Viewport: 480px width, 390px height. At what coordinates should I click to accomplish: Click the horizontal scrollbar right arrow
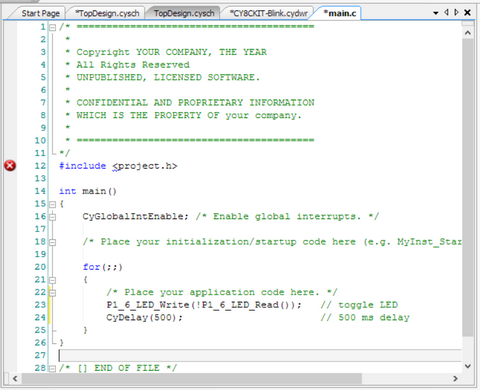coord(455,378)
